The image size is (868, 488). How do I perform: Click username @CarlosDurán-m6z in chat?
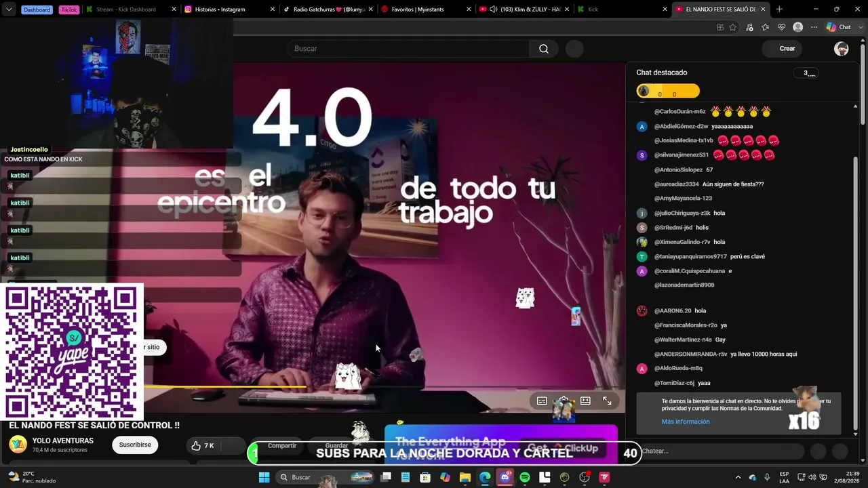[680, 112]
